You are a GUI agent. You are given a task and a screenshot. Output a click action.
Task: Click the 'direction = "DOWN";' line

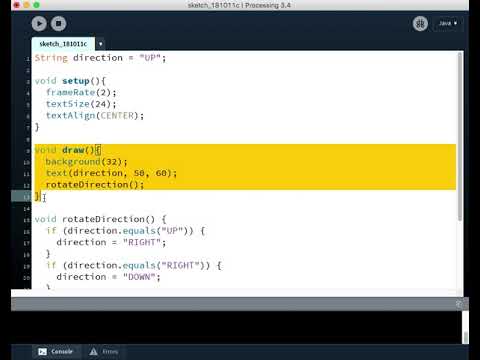(108, 277)
